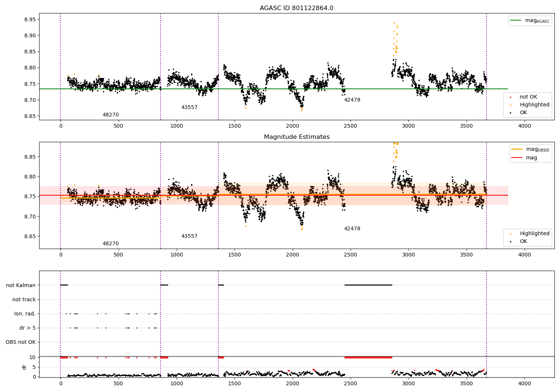The height and width of the screenshot is (392, 560).
Task: Click 'Highlighted' legend entry in top plot
Action: tap(534, 105)
